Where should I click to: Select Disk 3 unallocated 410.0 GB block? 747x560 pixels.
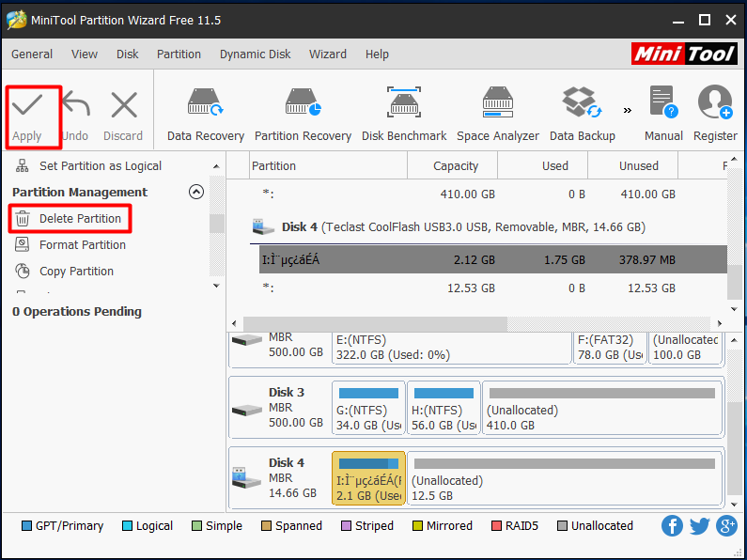(602, 408)
